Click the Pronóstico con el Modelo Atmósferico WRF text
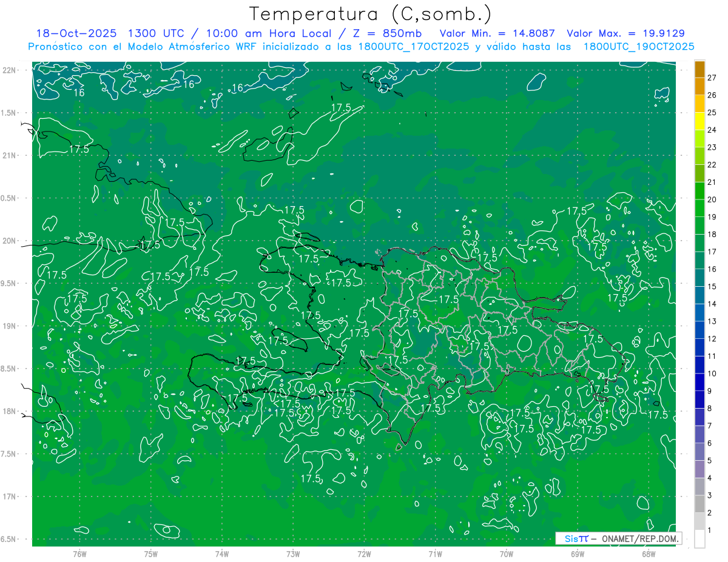Viewport: 728px width, 562px height. [142, 47]
